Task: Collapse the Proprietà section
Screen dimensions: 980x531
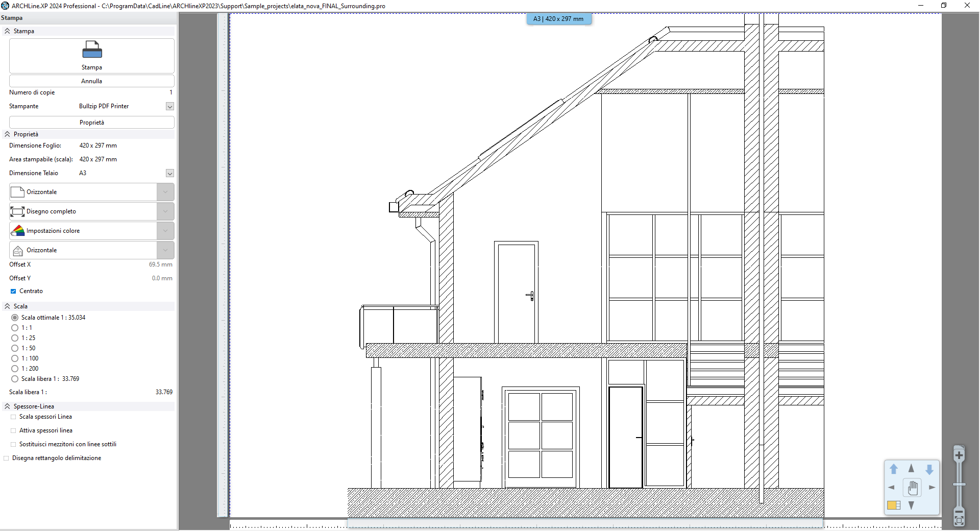Action: tap(8, 134)
